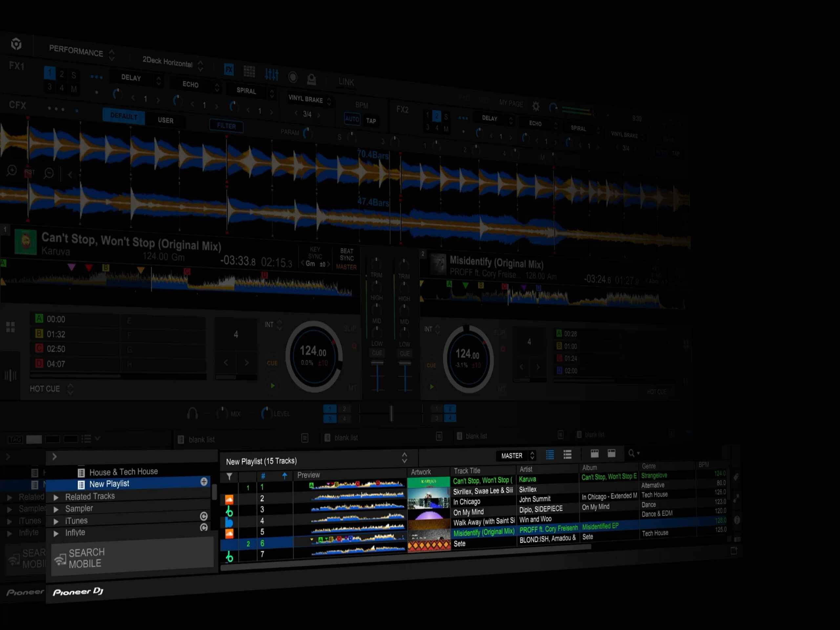Click the track filter funnel icon

click(229, 476)
